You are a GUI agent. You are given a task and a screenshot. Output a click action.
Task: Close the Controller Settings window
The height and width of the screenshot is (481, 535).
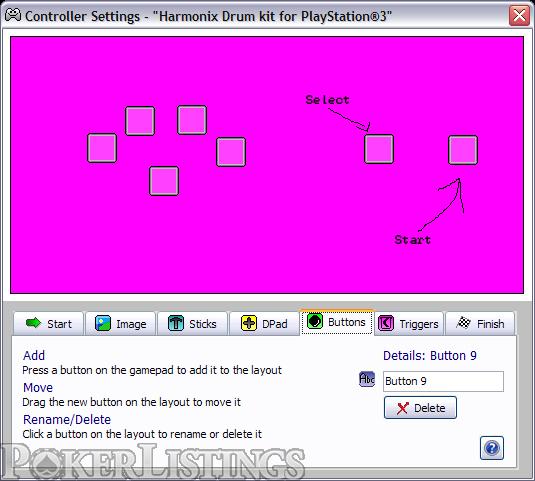(519, 15)
